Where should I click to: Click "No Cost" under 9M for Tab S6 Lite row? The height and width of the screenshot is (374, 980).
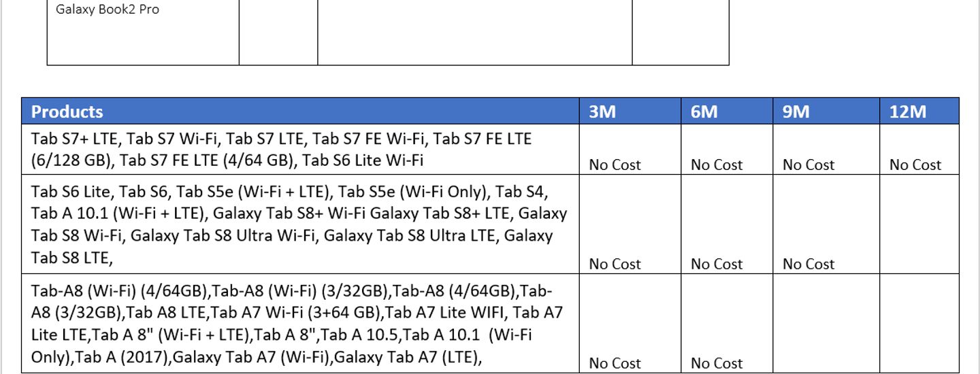[808, 264]
